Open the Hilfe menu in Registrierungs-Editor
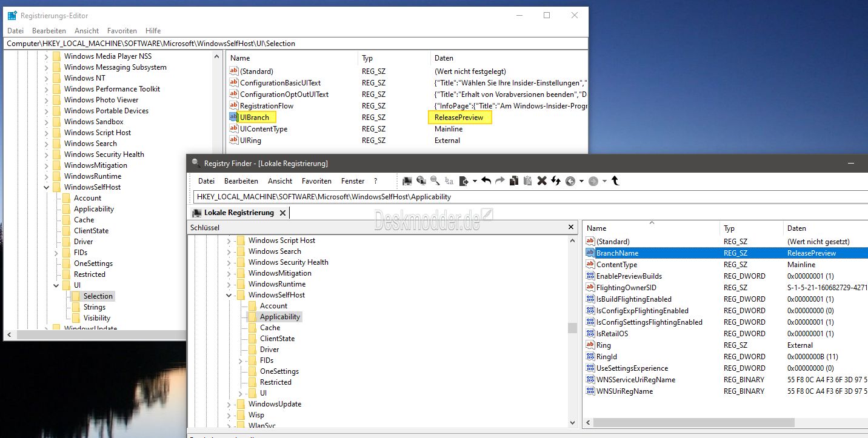The width and height of the screenshot is (868, 438). [x=153, y=30]
